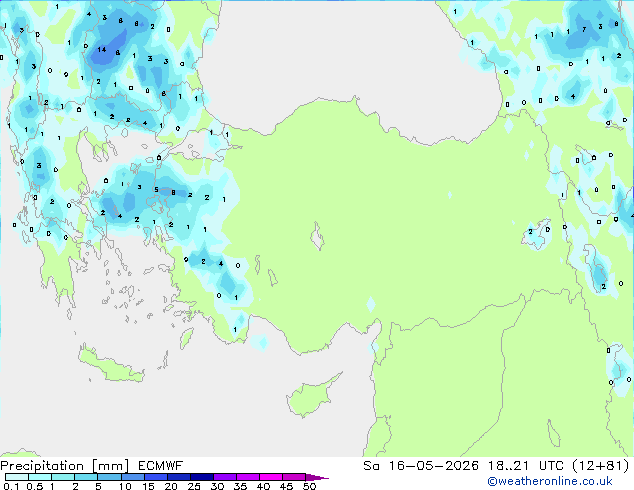Image resolution: width=634 pixels, height=490 pixels.
Task: Click the "20" legend label
Action: (x=171, y=486)
